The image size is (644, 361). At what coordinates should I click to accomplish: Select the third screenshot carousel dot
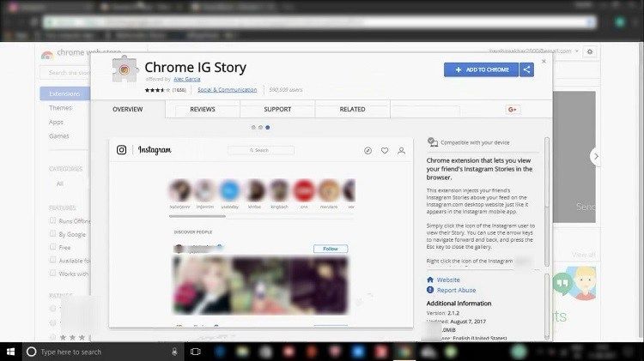(267, 128)
